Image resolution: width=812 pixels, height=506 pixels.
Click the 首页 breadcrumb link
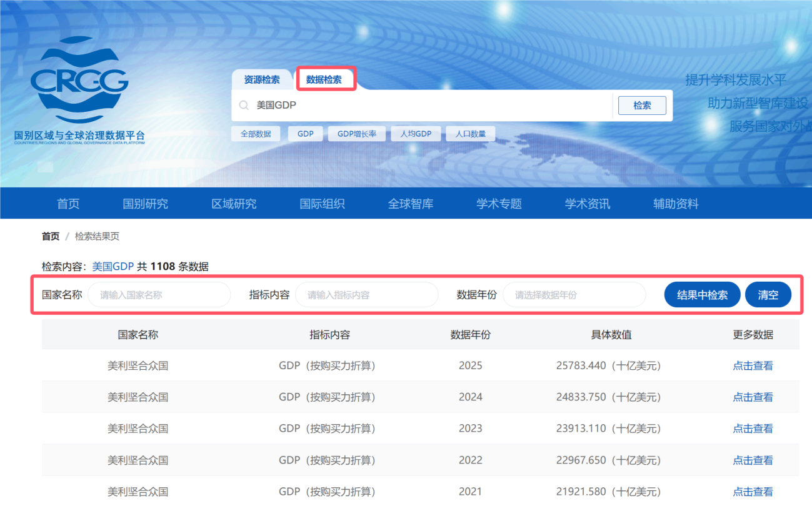[x=51, y=236]
